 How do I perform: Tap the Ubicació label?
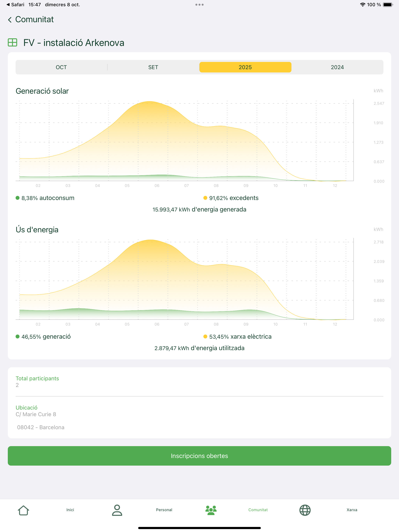click(26, 408)
